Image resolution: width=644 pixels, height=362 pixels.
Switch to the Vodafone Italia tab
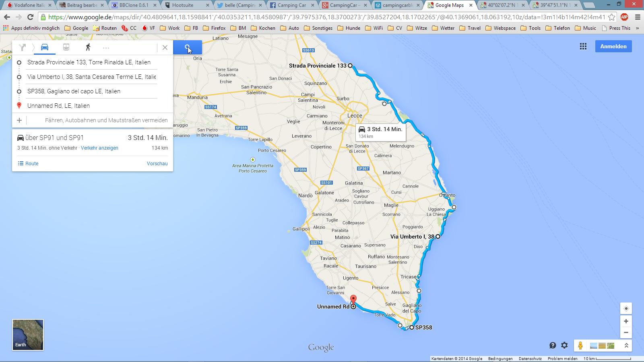[x=29, y=5]
